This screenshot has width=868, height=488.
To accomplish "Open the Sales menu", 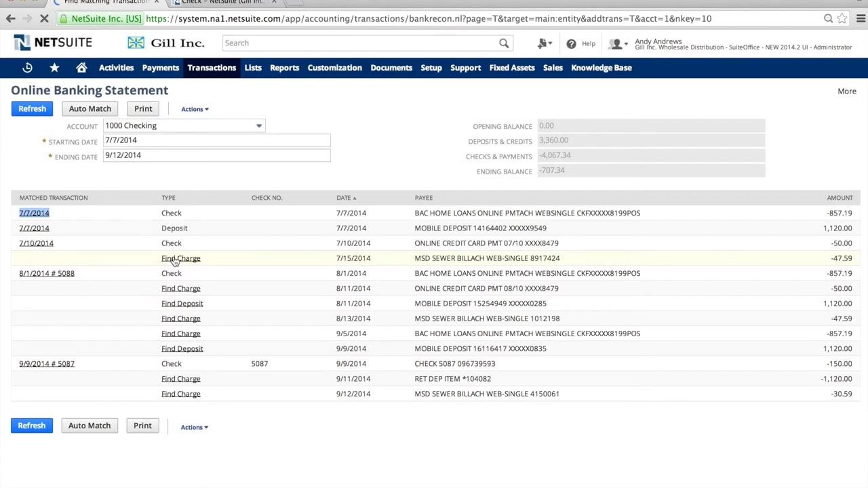I will tap(553, 68).
